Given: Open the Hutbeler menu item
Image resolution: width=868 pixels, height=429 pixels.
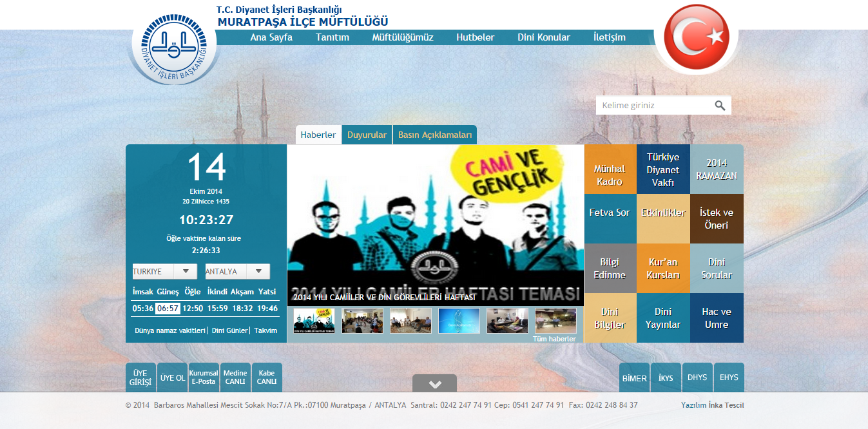Looking at the screenshot, I should tap(475, 37).
